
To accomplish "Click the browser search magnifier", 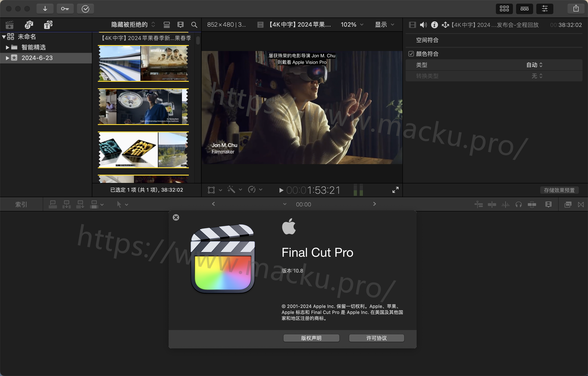I will point(194,25).
